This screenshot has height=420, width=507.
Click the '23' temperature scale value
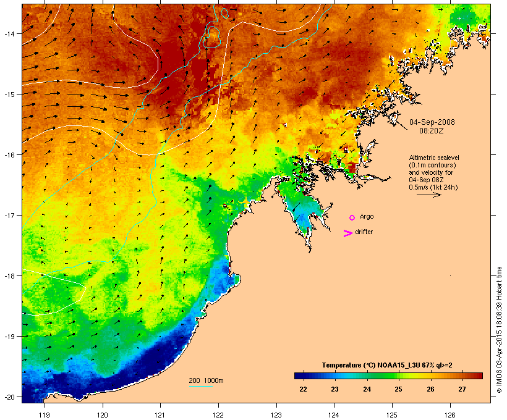[x=334, y=389]
